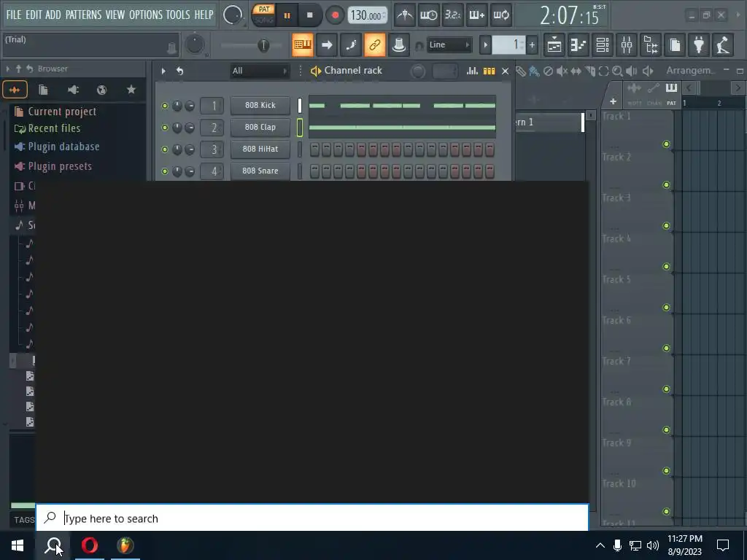
Task: Mute the 808 Kick channel
Action: (165, 106)
